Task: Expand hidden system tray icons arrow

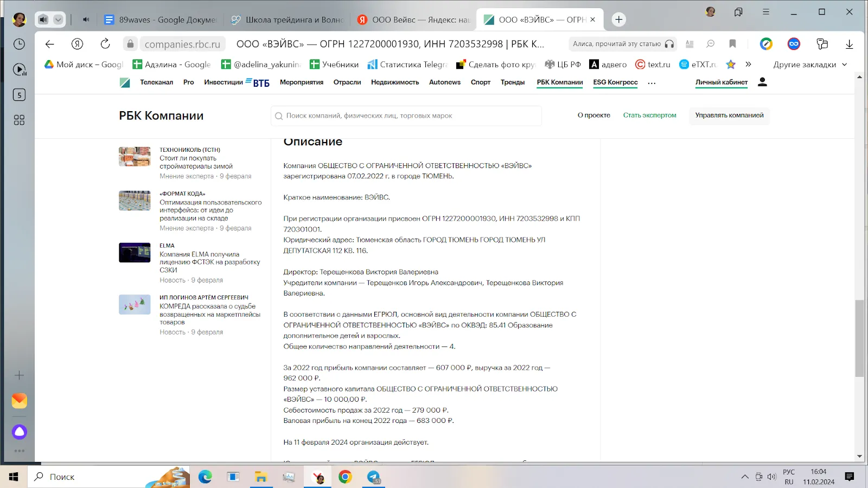Action: pyautogui.click(x=745, y=477)
